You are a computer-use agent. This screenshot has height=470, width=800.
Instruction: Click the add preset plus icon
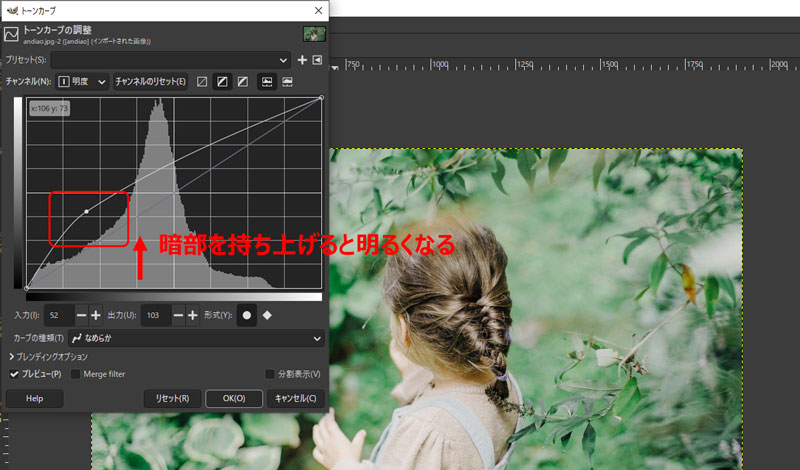(303, 60)
